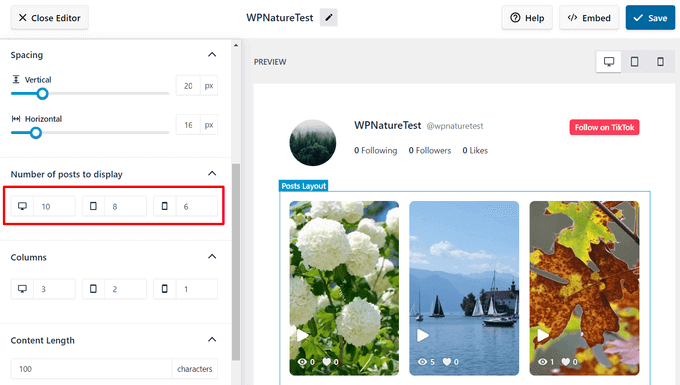Click the scrollbar up arrow
Viewport: 680px width, 385px height.
[236, 45]
